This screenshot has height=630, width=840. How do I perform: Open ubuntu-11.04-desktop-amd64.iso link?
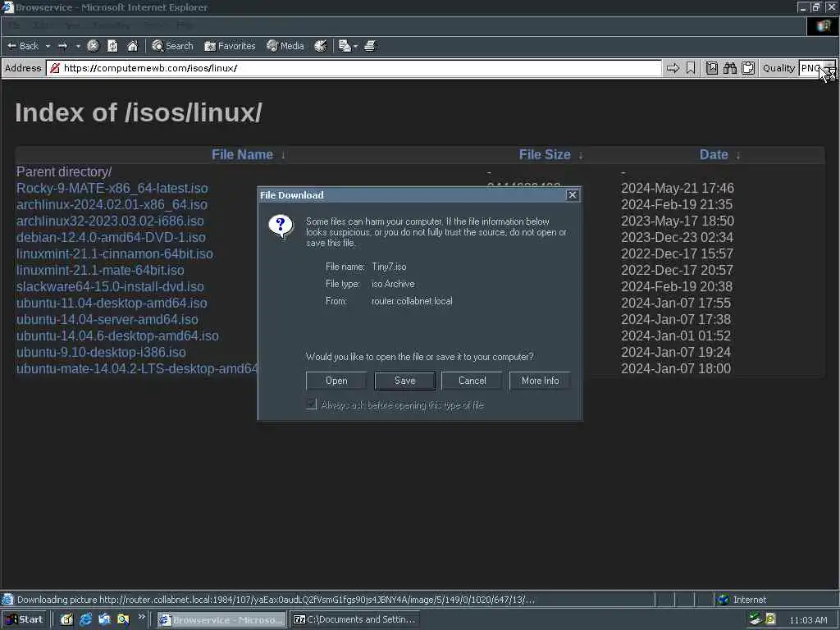click(112, 303)
